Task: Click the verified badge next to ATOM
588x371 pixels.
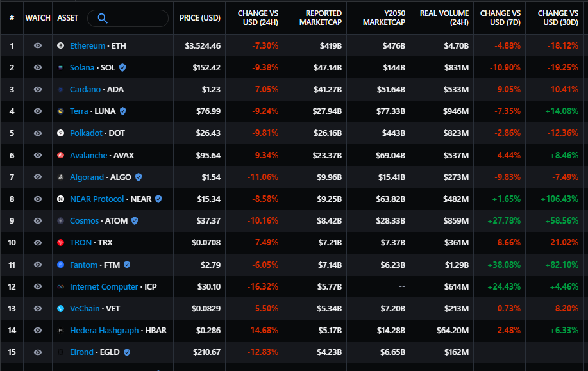Action: [135, 220]
